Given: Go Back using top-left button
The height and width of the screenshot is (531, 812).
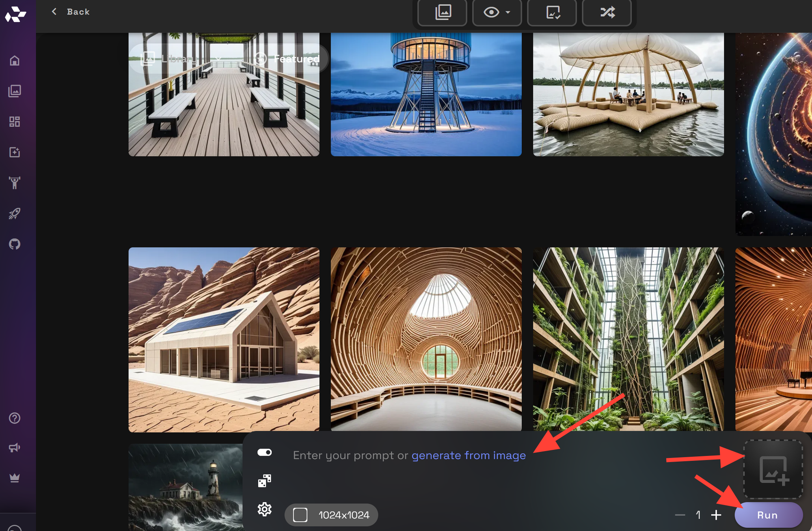Looking at the screenshot, I should click(x=71, y=12).
